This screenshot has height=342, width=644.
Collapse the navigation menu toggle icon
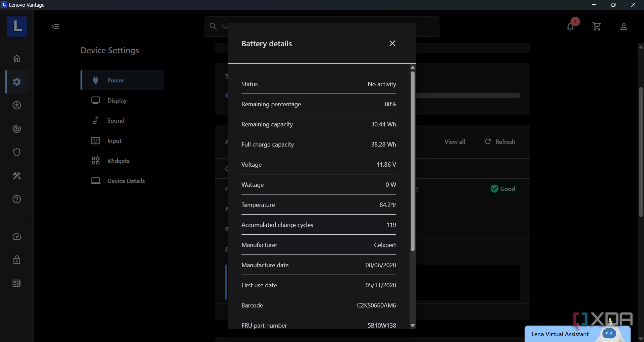[x=55, y=26]
